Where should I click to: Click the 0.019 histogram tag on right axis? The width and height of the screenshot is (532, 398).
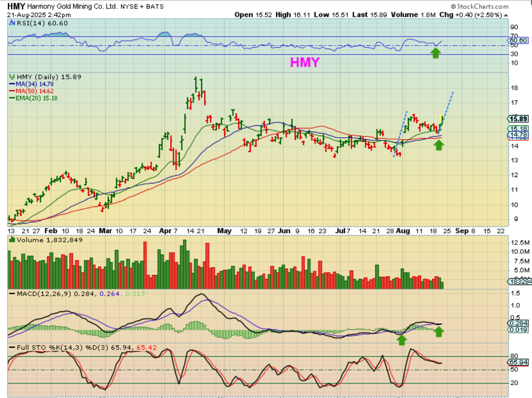[518, 329]
